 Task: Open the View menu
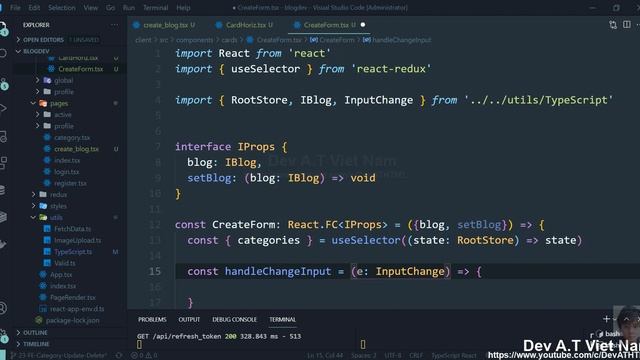[x=91, y=8]
